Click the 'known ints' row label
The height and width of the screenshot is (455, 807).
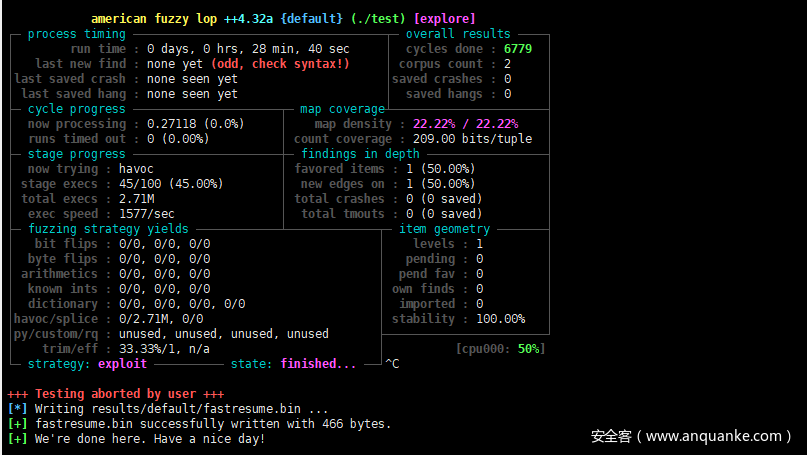(x=62, y=289)
